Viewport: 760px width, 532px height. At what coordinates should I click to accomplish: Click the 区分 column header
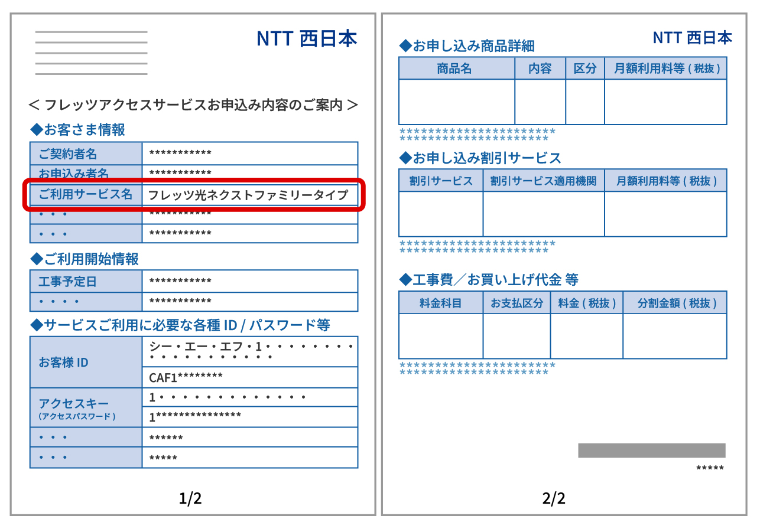(x=584, y=68)
